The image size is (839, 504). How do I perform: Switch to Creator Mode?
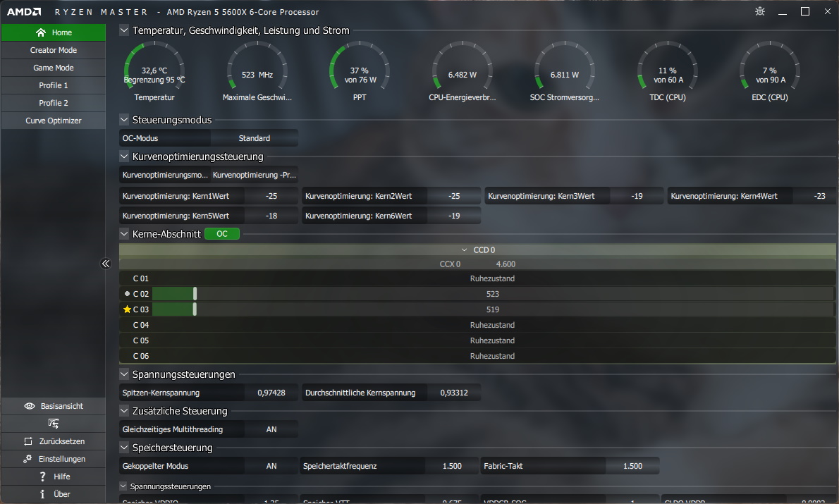click(54, 50)
